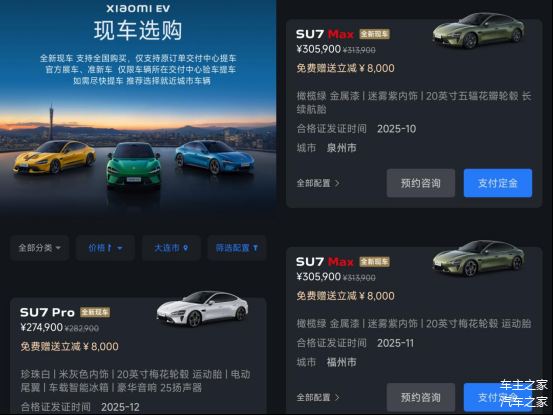Click the 全新现车 badge on SU7 Pro
The image size is (553, 415).
click(95, 312)
